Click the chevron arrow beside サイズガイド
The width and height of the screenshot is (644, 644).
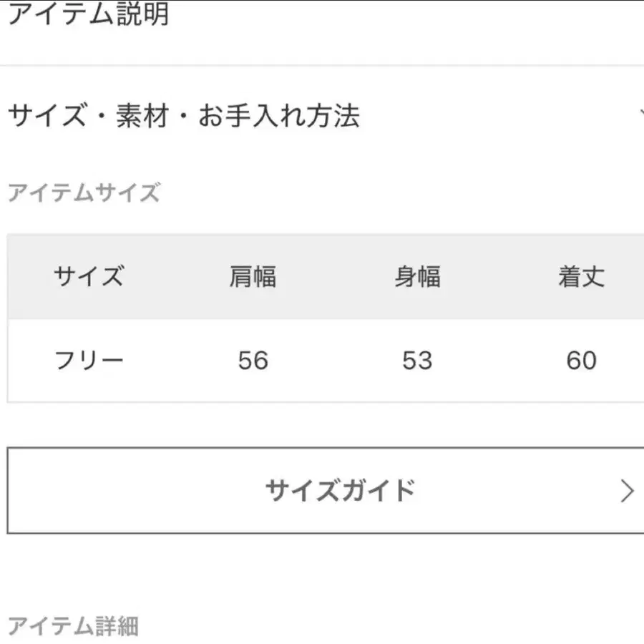(628, 490)
